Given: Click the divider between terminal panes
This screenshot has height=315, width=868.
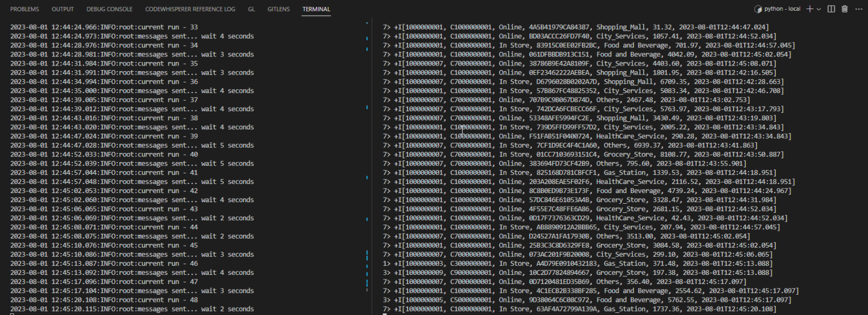Looking at the screenshot, I should [x=372, y=169].
